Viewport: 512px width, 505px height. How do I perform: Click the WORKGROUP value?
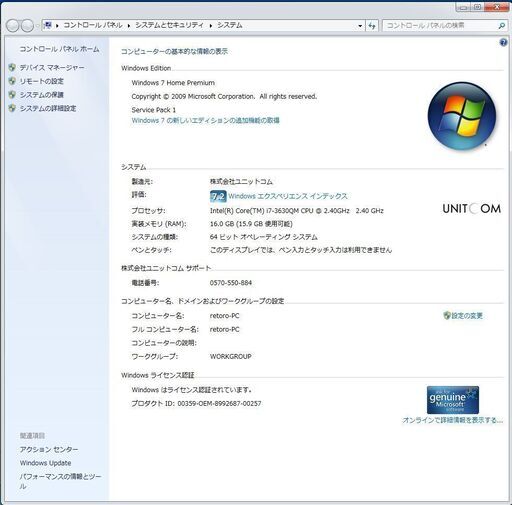pyautogui.click(x=231, y=356)
